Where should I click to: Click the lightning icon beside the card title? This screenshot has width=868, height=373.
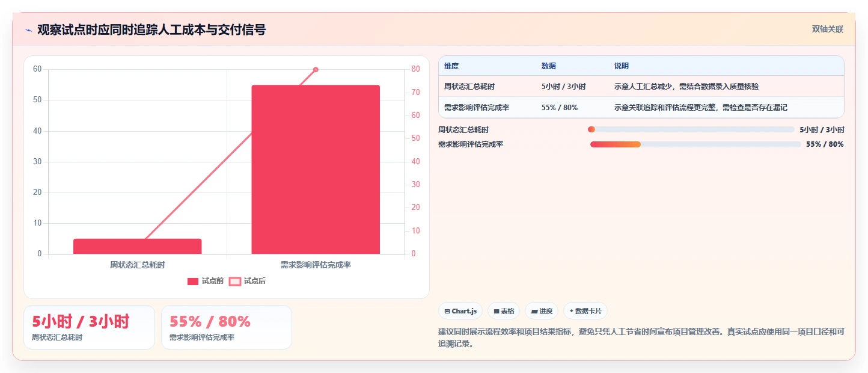(x=28, y=30)
